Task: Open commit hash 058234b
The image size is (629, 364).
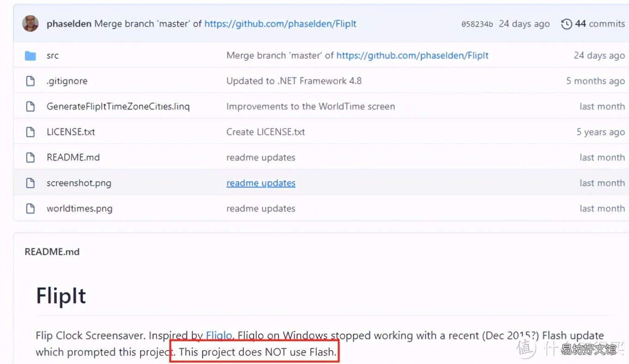Action: pyautogui.click(x=477, y=24)
